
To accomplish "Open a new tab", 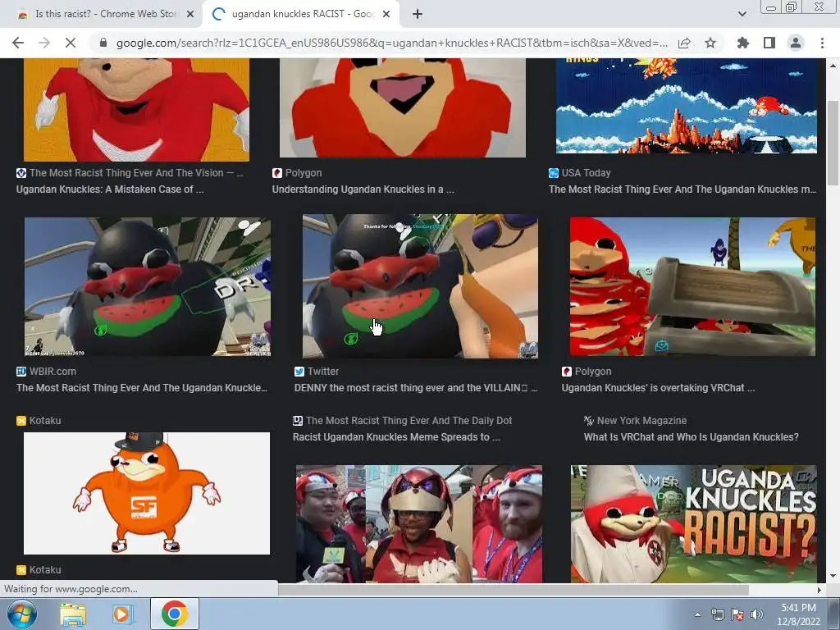I will [x=418, y=14].
